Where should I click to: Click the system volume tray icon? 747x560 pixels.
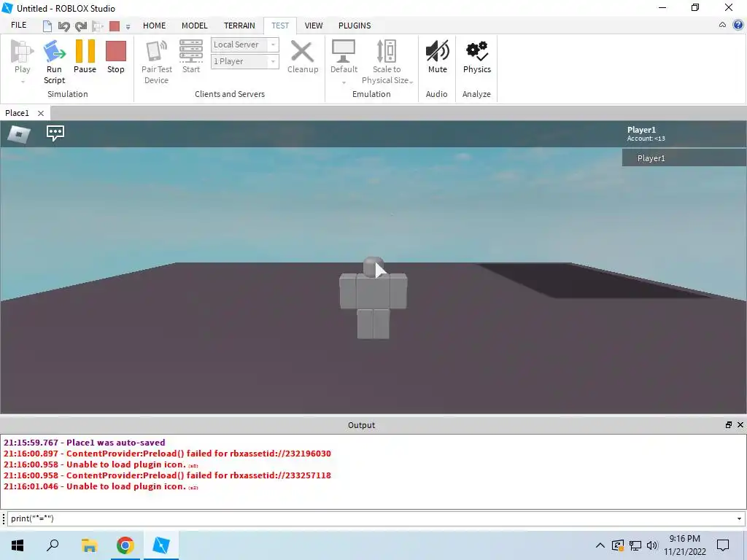coord(652,545)
